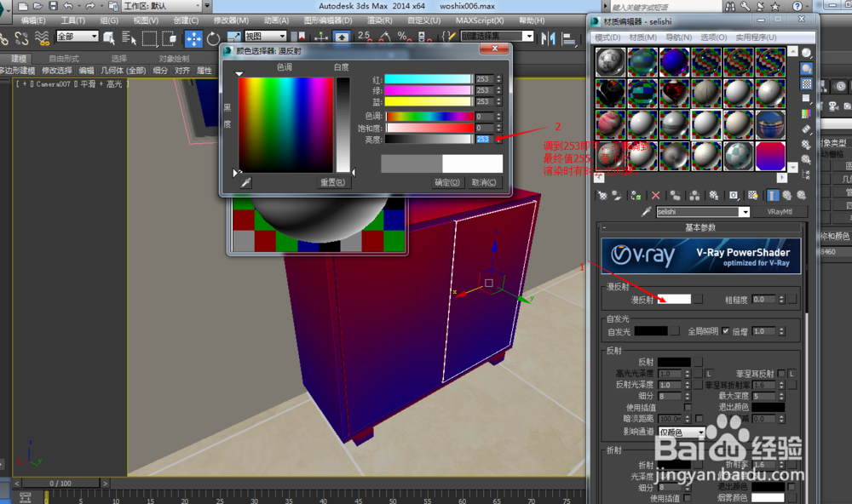Toggle the Angle Snap icon
The image size is (852, 504).
[384, 37]
